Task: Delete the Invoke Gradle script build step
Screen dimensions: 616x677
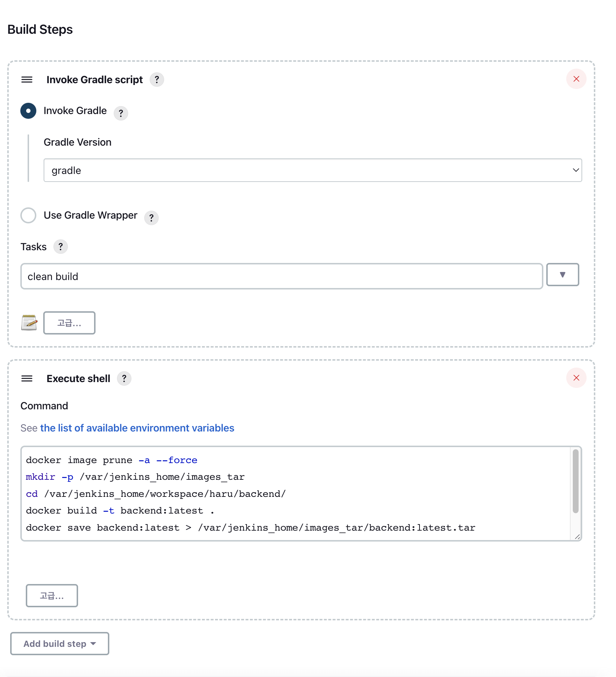Action: pos(576,79)
